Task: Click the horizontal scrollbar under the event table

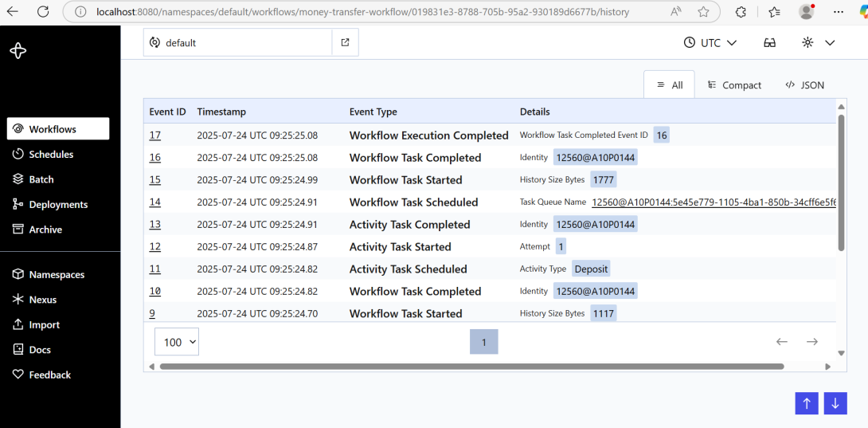Action: click(x=471, y=367)
